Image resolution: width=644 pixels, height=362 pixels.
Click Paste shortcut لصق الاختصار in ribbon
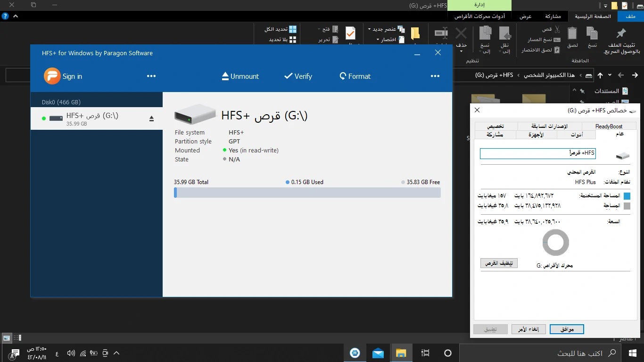pos(541,50)
